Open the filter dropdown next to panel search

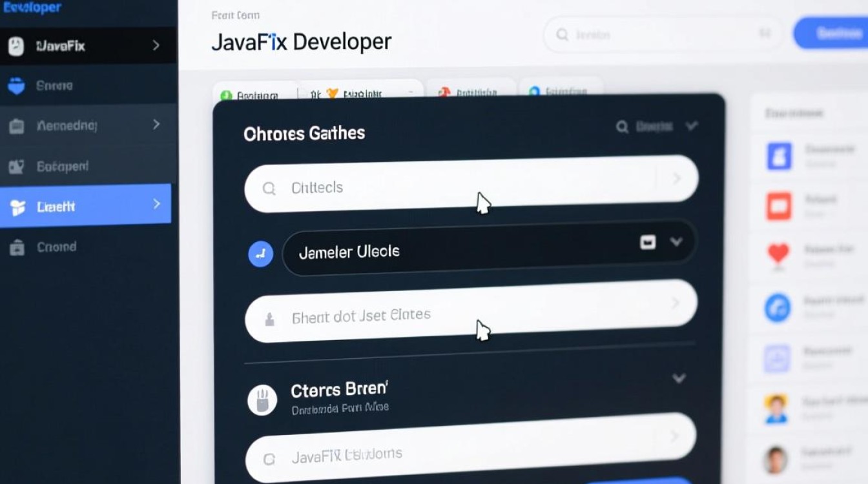[x=691, y=126]
